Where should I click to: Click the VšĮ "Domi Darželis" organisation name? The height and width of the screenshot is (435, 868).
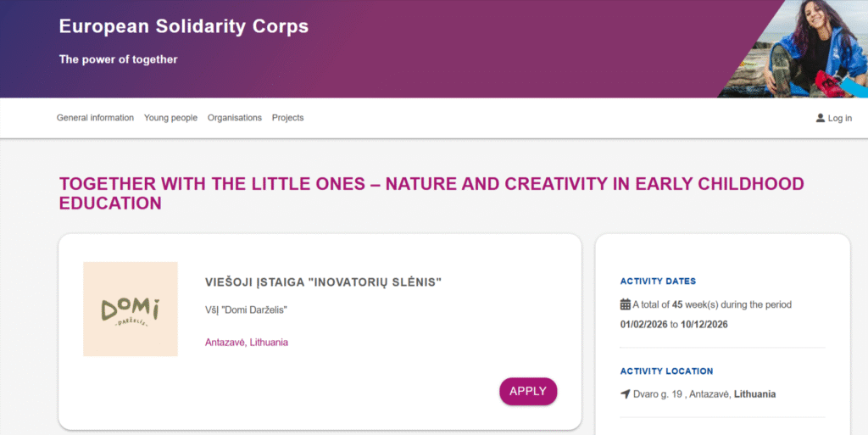(x=247, y=310)
